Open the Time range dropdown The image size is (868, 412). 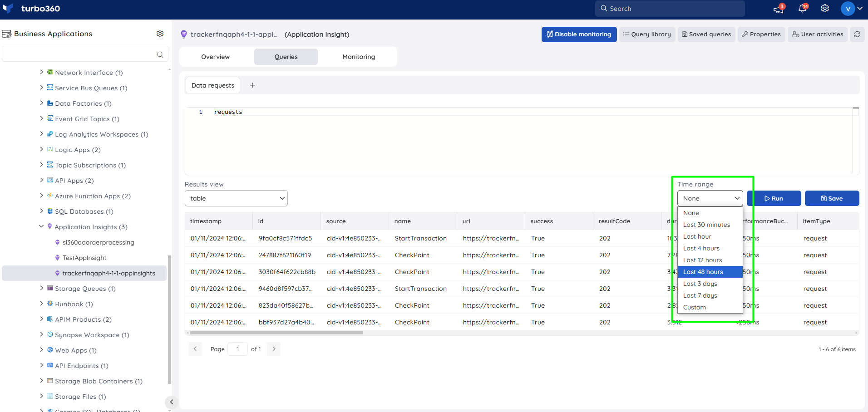point(710,198)
